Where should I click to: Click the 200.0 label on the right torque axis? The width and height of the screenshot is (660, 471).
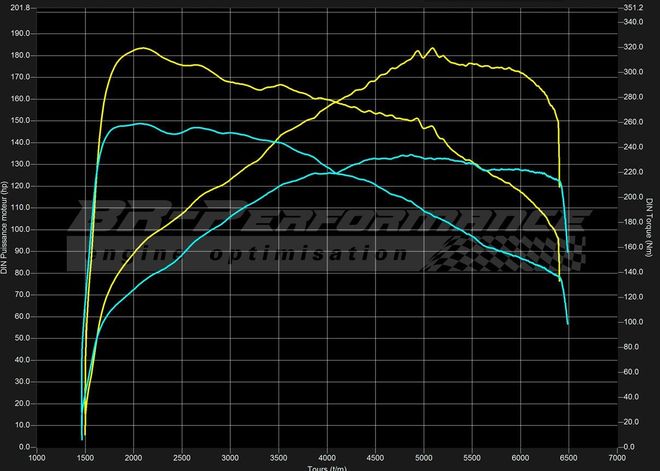632,197
